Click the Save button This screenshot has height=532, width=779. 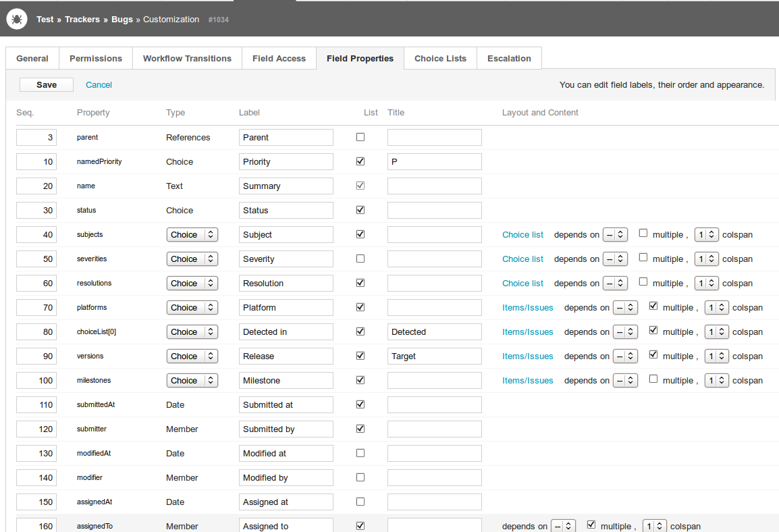47,85
